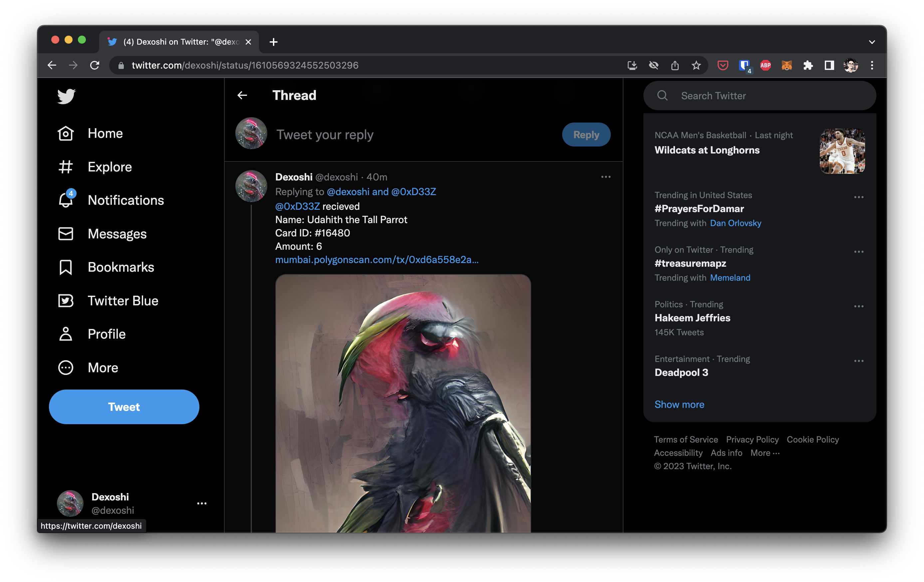This screenshot has width=924, height=582.
Task: Open the Wildcats at Longhorns thumbnail
Action: [x=842, y=151]
